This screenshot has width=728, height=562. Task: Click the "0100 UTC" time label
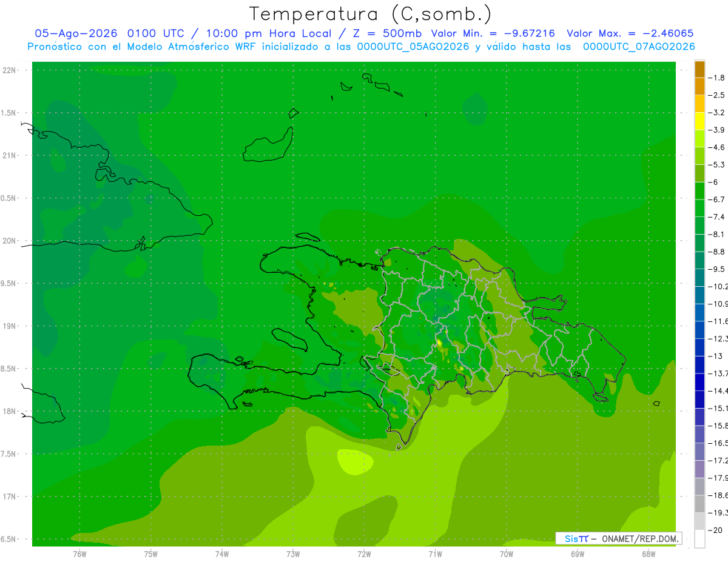click(156, 33)
